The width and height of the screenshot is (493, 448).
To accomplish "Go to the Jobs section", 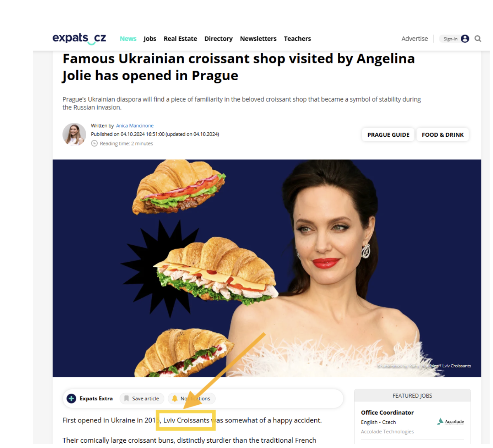I will (x=150, y=39).
